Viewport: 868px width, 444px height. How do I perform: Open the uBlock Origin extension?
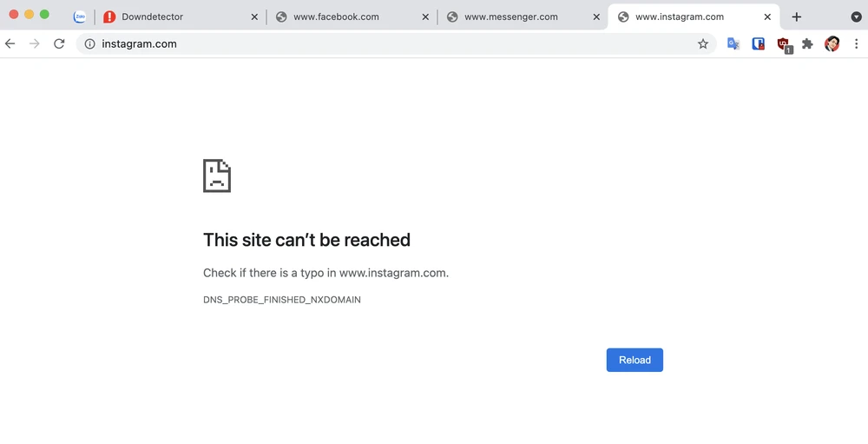pos(784,44)
